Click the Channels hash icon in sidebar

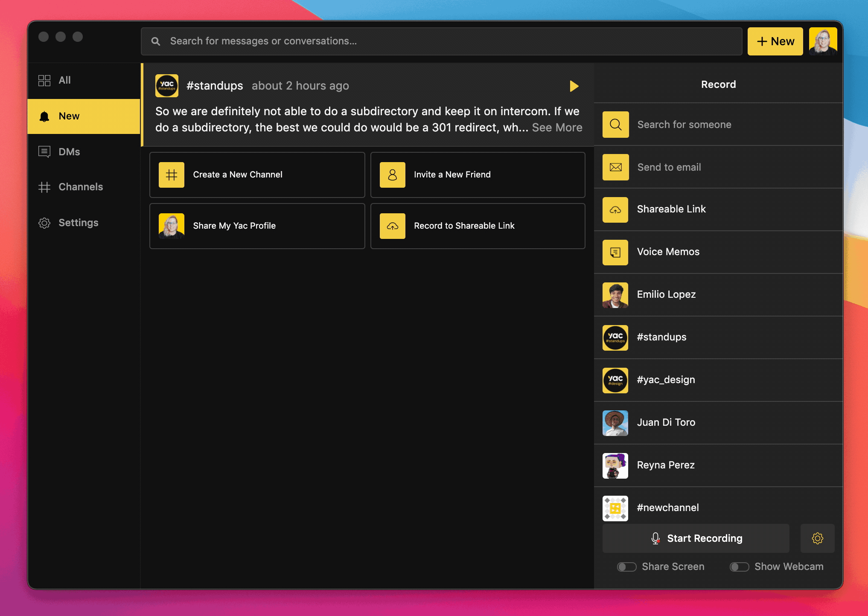(44, 187)
